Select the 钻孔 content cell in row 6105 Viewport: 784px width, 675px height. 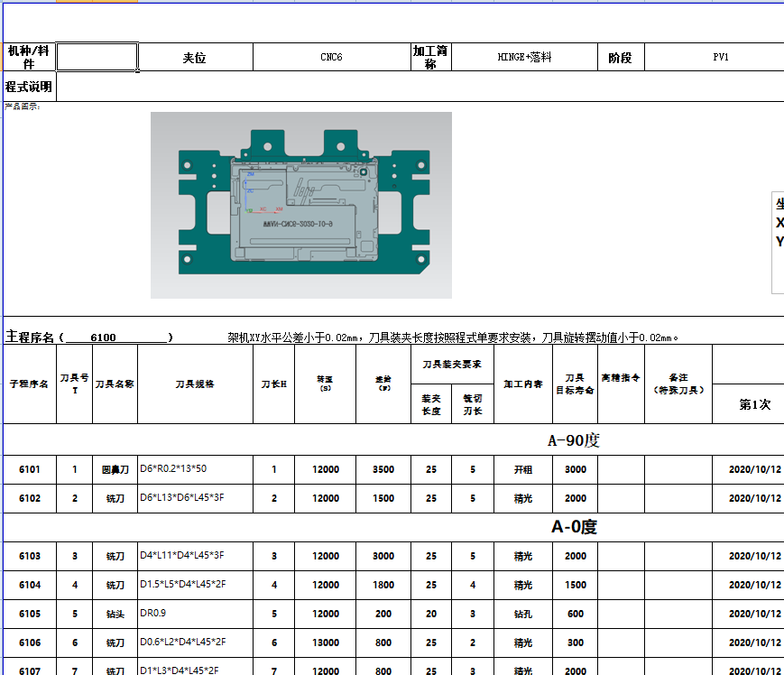[x=522, y=615]
